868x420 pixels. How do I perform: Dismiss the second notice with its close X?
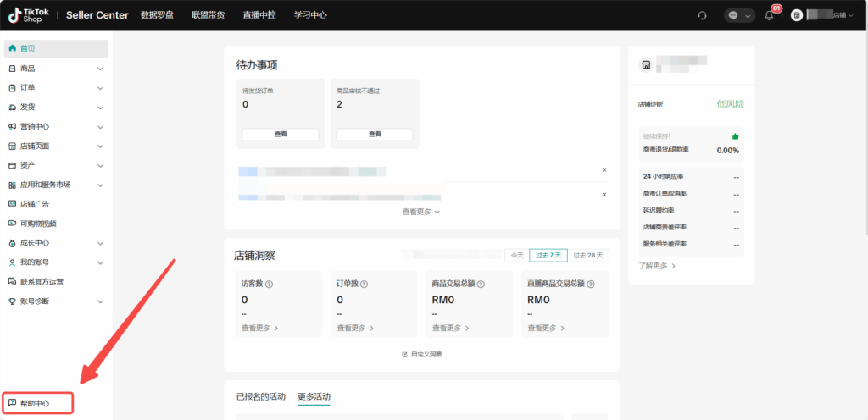tap(604, 195)
